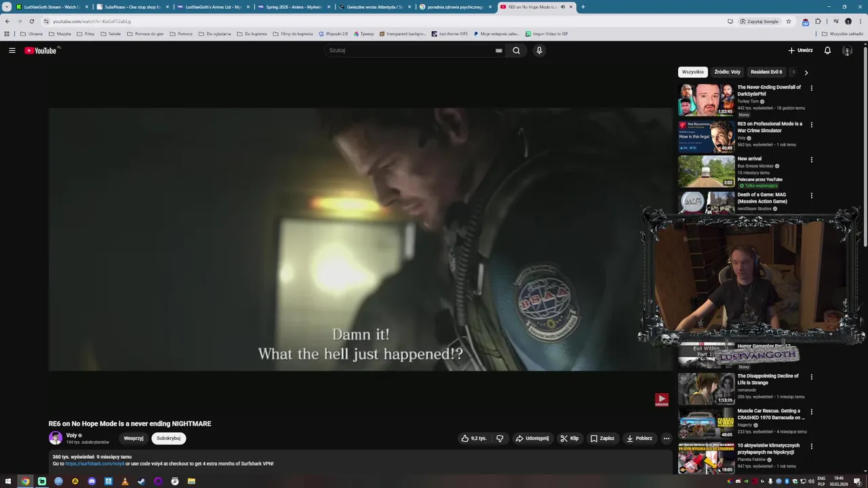Open options menu for New arrival video
Screen dimensions: 868x488
811,159
